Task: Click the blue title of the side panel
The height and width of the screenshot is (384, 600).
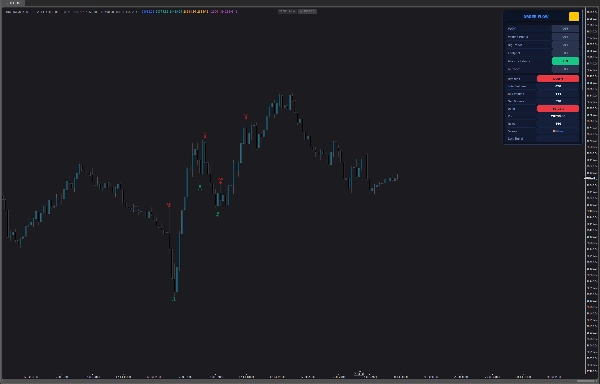Action: click(x=536, y=16)
